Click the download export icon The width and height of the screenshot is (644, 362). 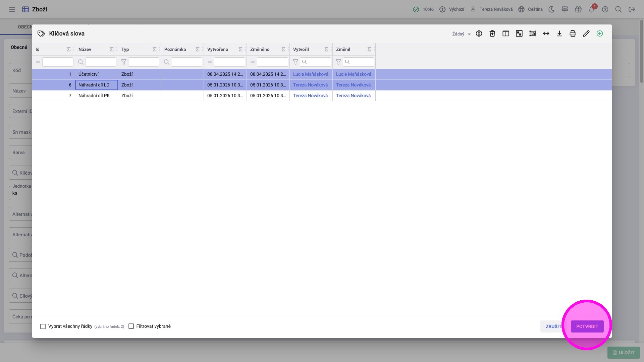(559, 34)
